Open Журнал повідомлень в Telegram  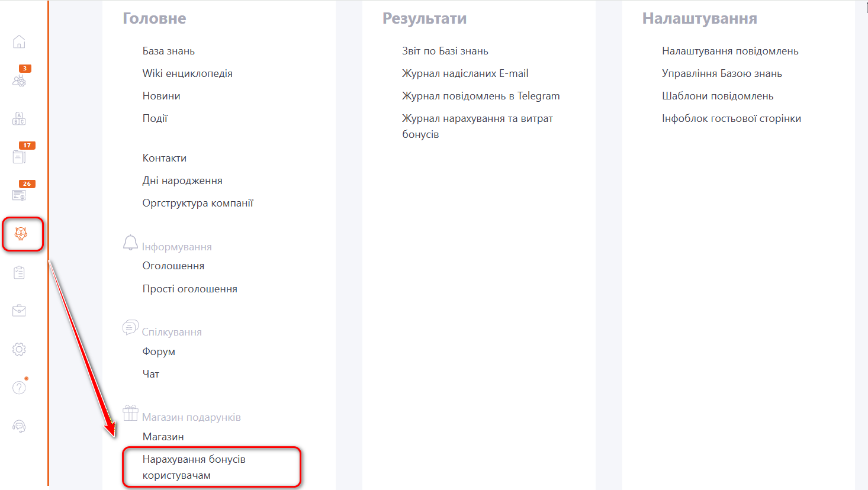(x=480, y=96)
